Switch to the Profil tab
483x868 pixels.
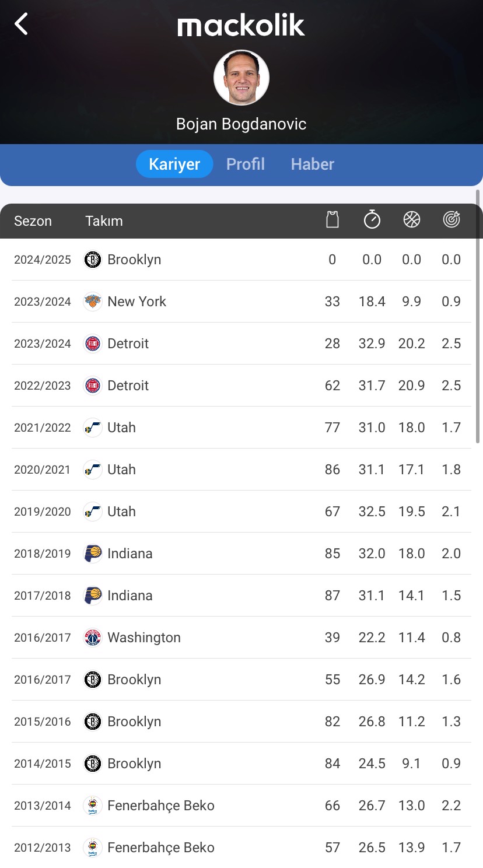point(246,164)
